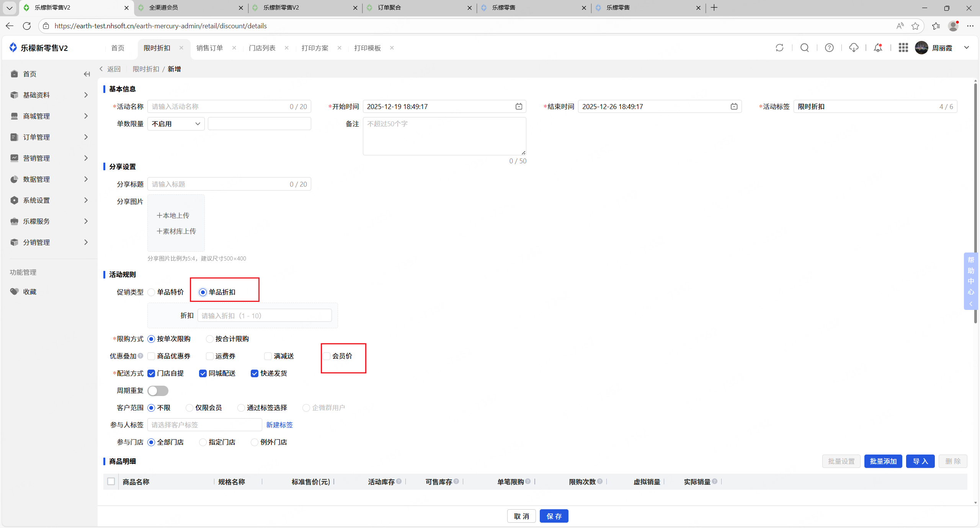Open the user menu chevron beside 周丽霞

click(x=966, y=48)
